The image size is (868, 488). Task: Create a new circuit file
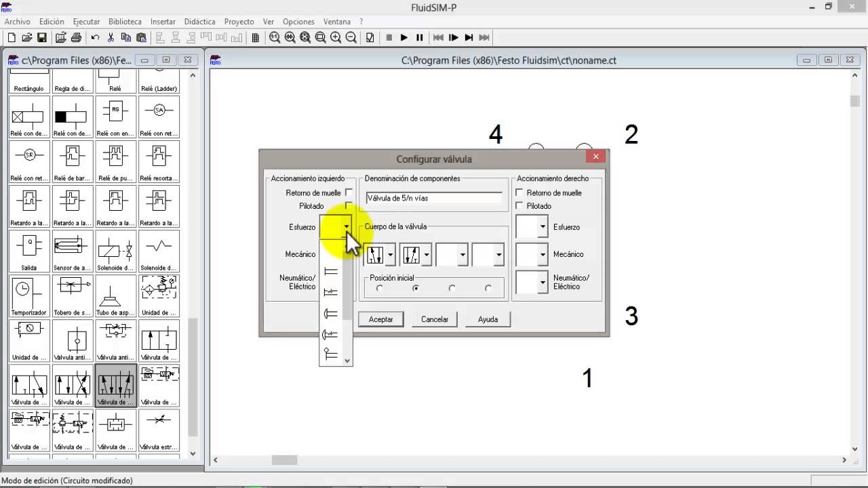12,38
